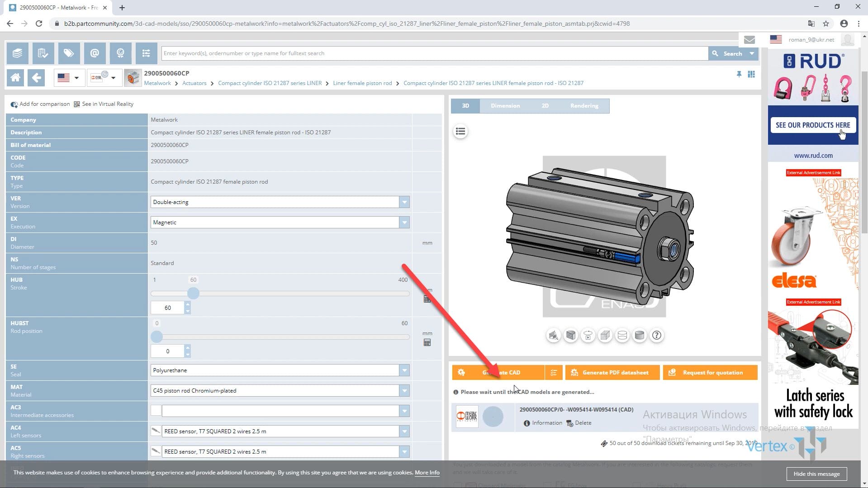Switch to shaded cylinder display icon

coord(639,336)
